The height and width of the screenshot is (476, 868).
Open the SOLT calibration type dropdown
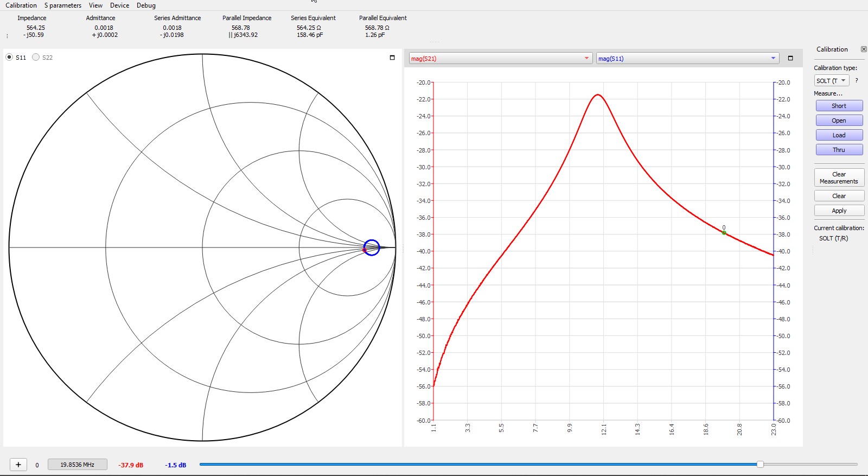[832, 80]
